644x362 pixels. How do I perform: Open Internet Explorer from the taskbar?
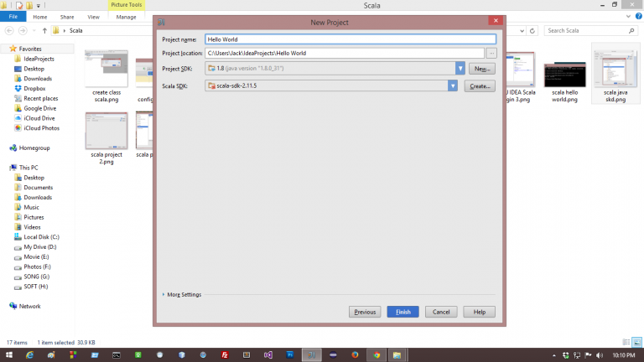29,354
